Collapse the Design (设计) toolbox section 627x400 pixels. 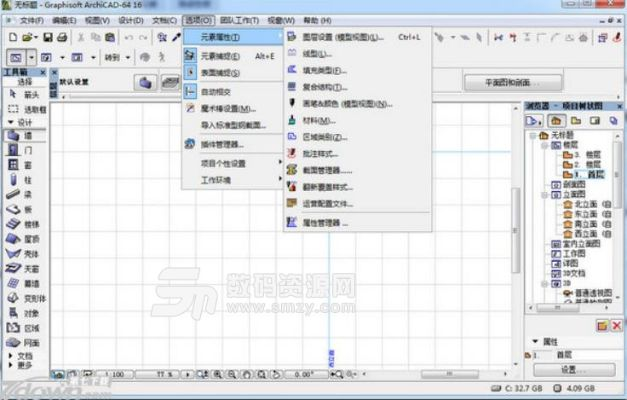pos(11,122)
